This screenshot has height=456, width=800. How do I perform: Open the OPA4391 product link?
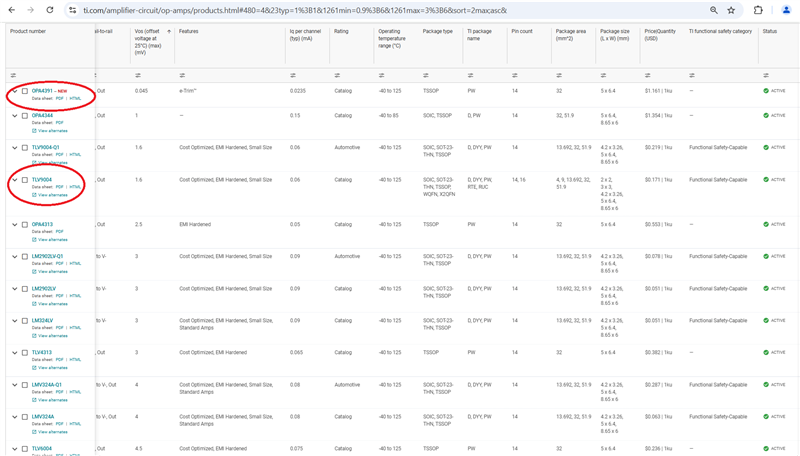42,91
